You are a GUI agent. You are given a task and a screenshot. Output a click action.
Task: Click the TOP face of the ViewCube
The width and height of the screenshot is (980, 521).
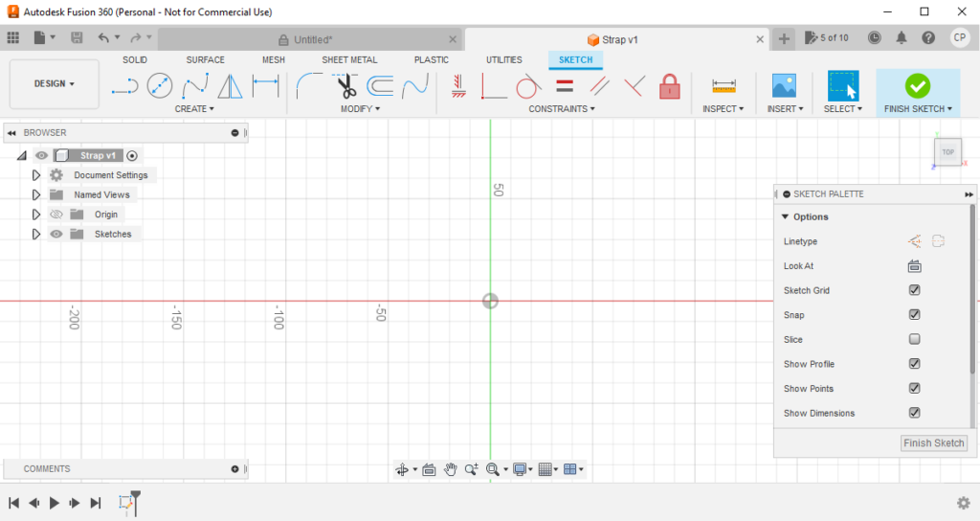tap(947, 152)
